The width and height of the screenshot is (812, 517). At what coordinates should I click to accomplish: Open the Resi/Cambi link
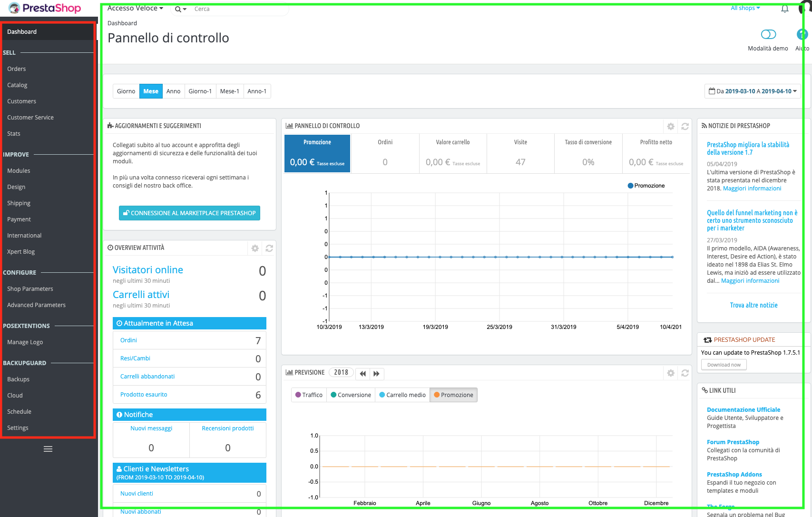pos(135,358)
